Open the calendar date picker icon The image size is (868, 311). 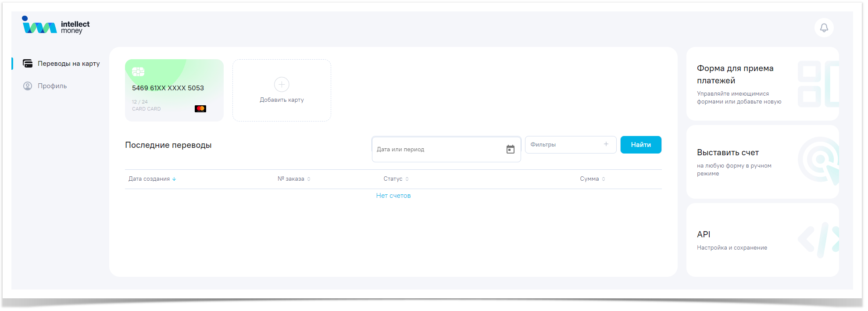[510, 149]
